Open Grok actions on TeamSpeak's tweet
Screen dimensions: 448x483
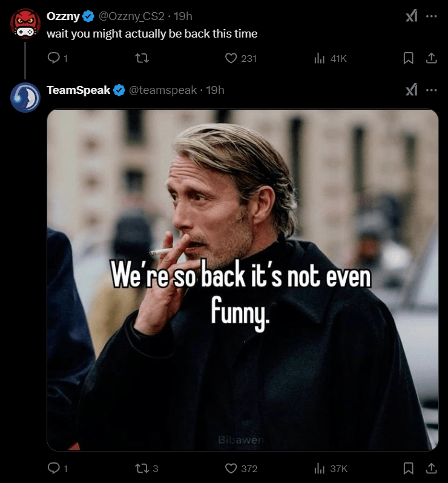[411, 90]
